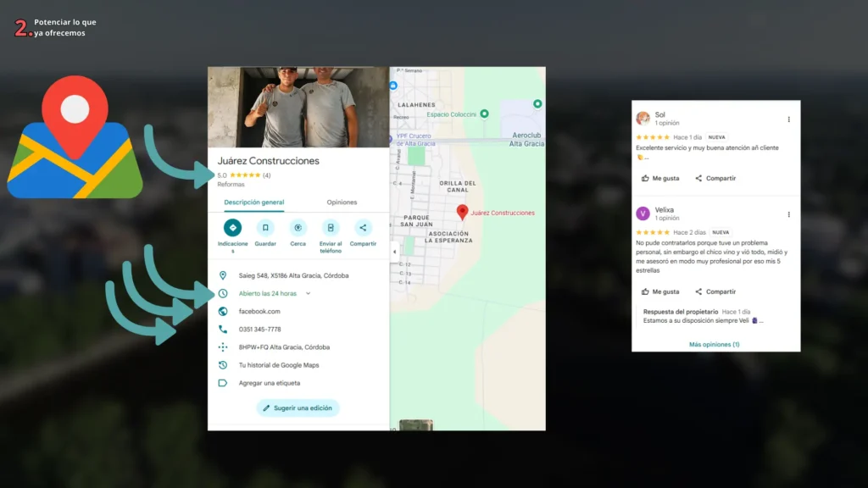Share Sol's review with Compartir
Image resolution: width=868 pixels, height=488 pixels.
click(x=715, y=178)
